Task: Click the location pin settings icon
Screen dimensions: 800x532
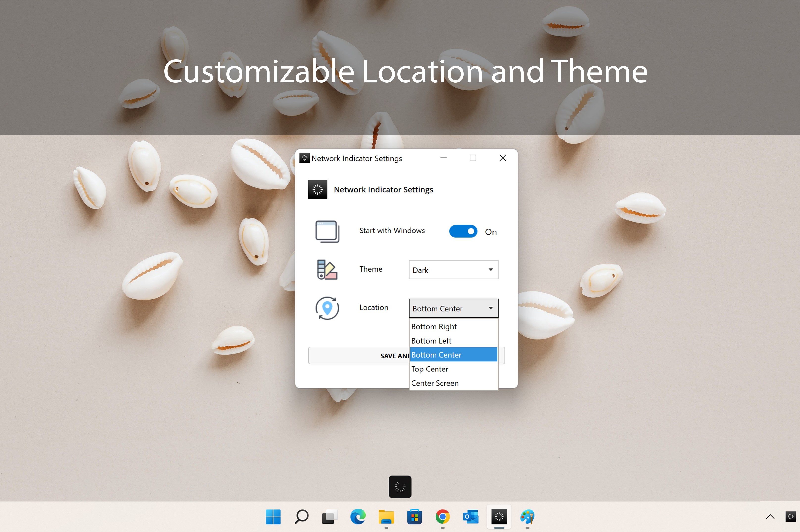Action: coord(327,308)
